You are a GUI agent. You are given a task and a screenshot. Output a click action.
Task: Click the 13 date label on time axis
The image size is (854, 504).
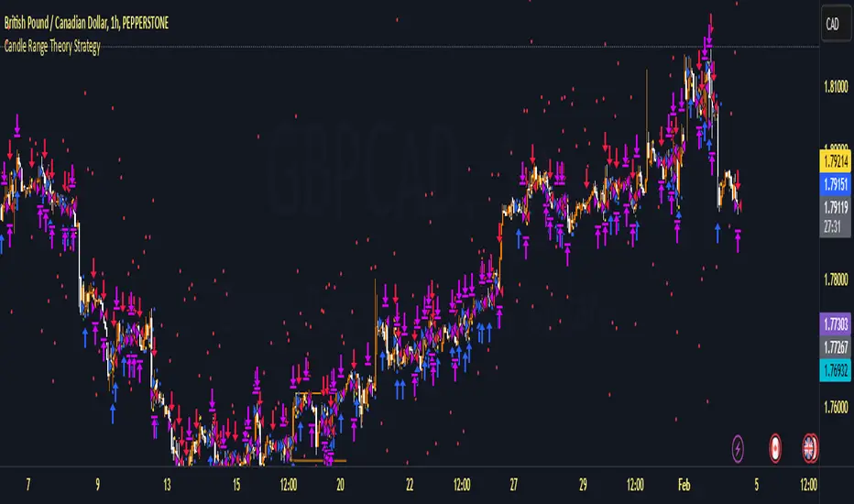click(x=167, y=485)
